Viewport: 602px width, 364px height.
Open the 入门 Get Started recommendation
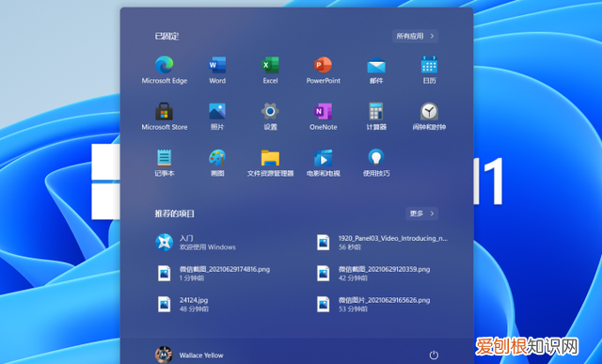click(x=196, y=243)
